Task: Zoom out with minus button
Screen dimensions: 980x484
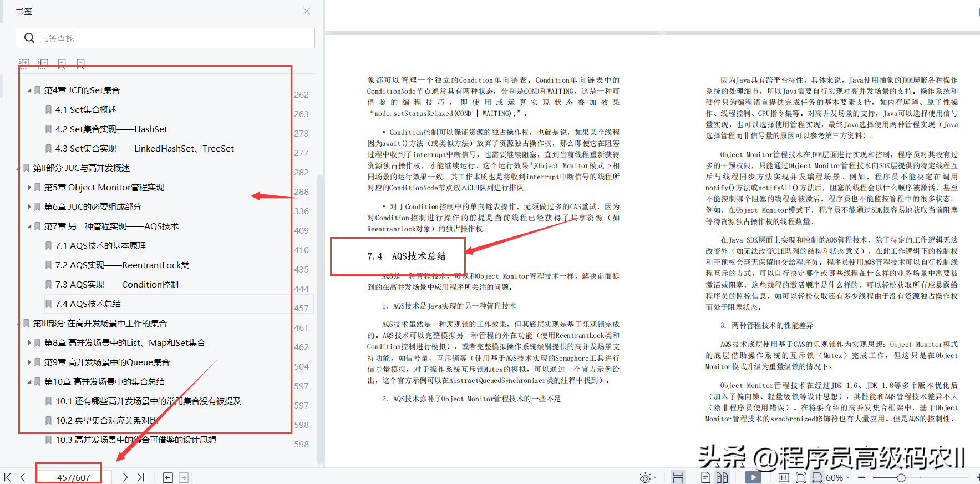Action: (861, 477)
